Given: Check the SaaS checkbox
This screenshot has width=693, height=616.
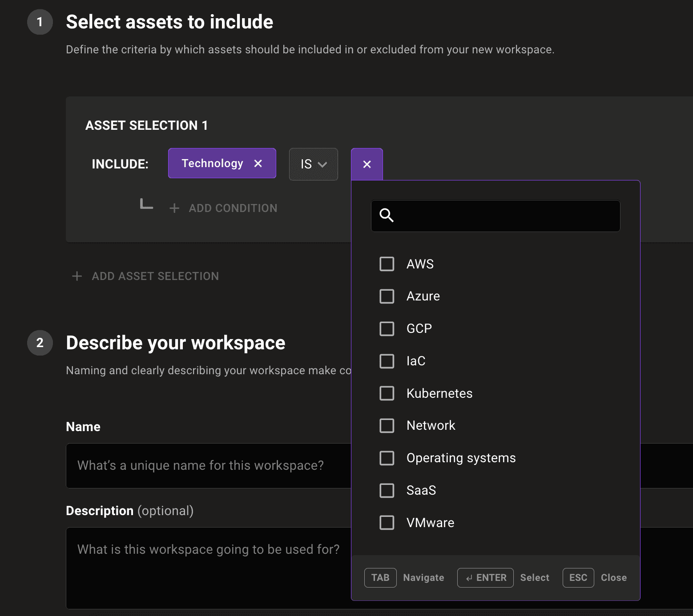Looking at the screenshot, I should [x=387, y=490].
